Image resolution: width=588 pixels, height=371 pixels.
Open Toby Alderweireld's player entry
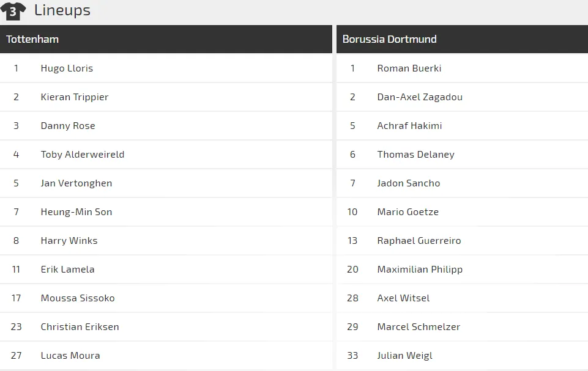[82, 155]
